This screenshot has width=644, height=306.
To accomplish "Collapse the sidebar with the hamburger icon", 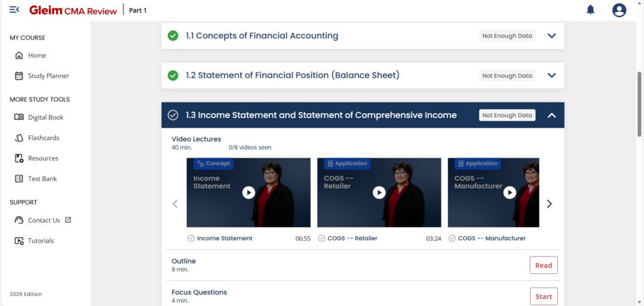I will click(x=14, y=10).
